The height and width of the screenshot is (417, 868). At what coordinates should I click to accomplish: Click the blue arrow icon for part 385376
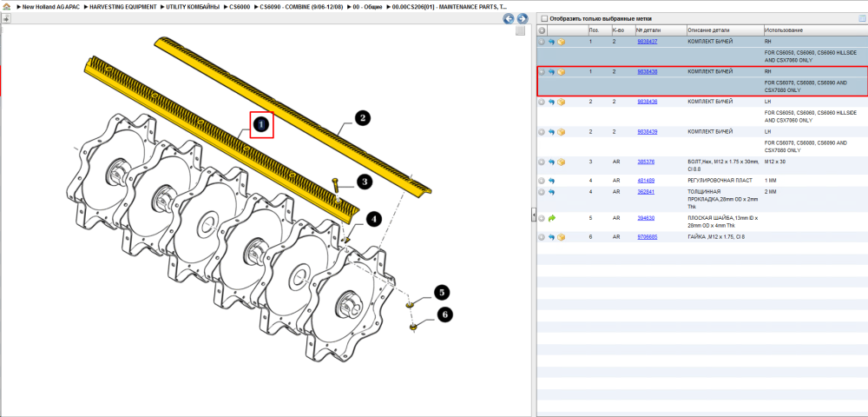(x=551, y=162)
